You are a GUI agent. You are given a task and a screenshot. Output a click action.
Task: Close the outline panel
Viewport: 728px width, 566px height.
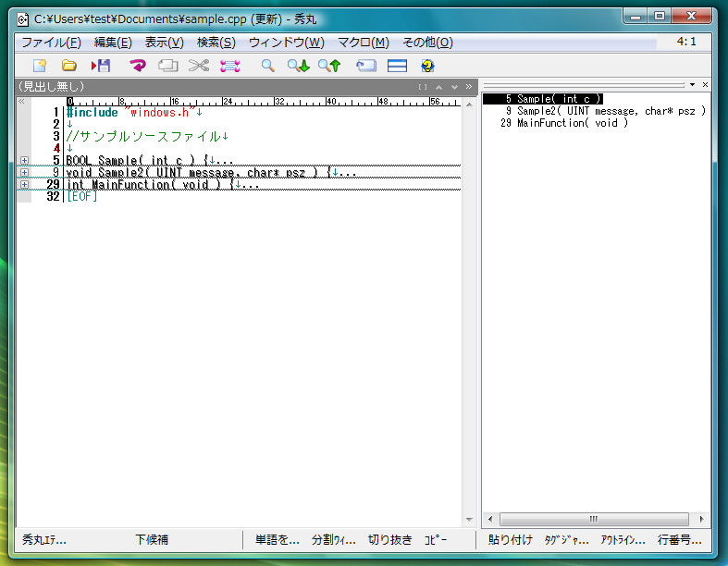pyautogui.click(x=705, y=84)
